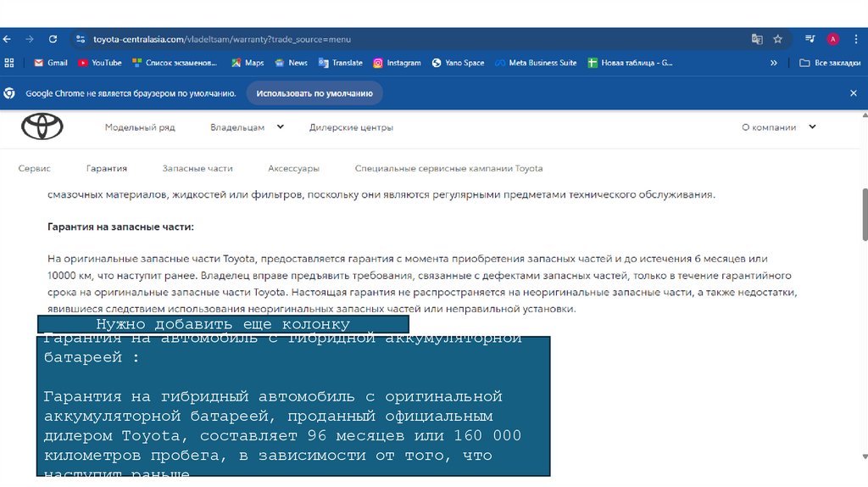Open Maps bookmark
The width and height of the screenshot is (868, 487).
point(248,63)
